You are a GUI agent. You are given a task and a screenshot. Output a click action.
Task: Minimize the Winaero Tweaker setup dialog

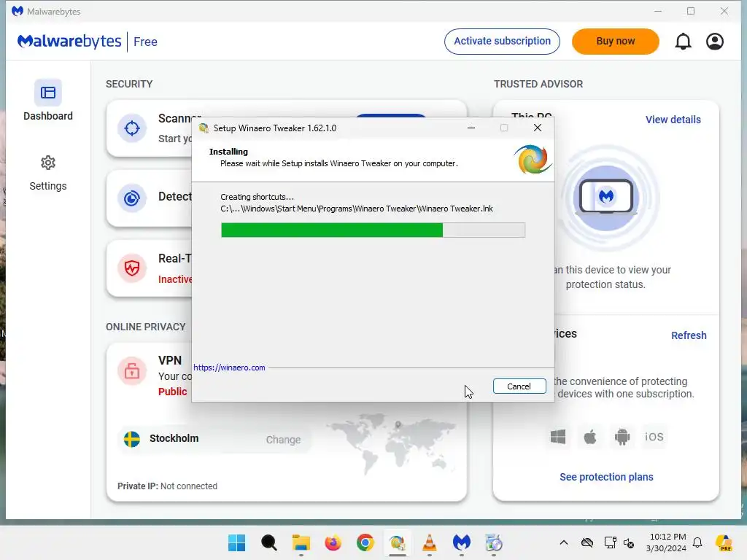471,128
